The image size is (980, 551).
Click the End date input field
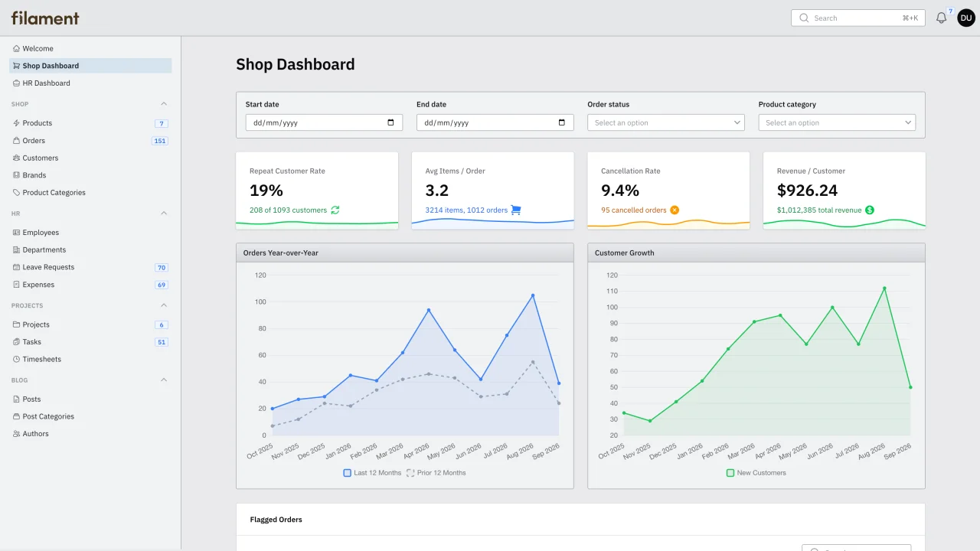[x=495, y=122]
